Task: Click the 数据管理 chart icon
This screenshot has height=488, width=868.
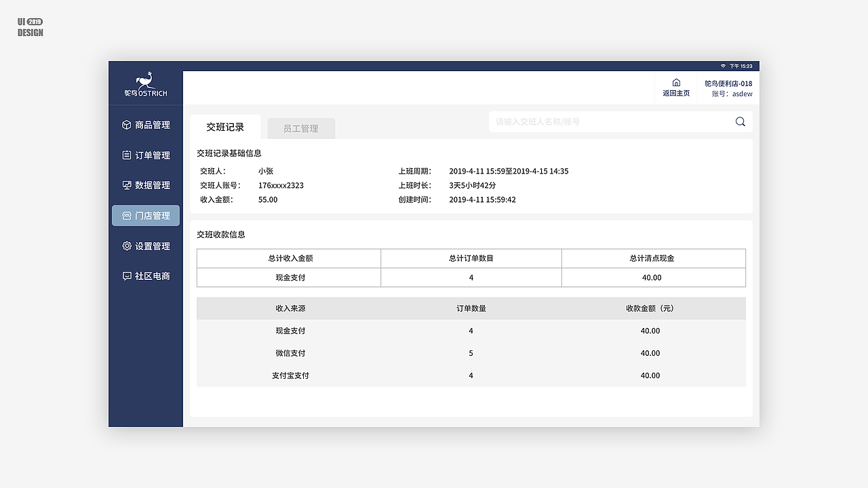Action: [126, 185]
